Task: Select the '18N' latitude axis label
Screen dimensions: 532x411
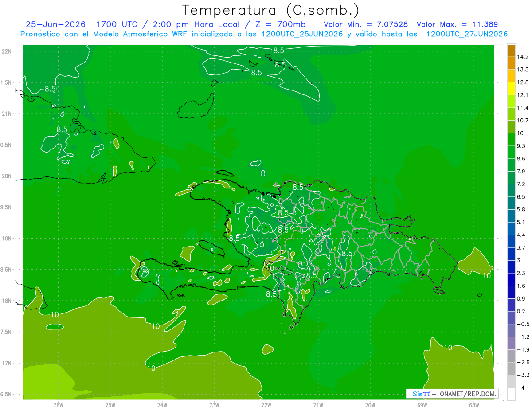Action: pos(8,301)
